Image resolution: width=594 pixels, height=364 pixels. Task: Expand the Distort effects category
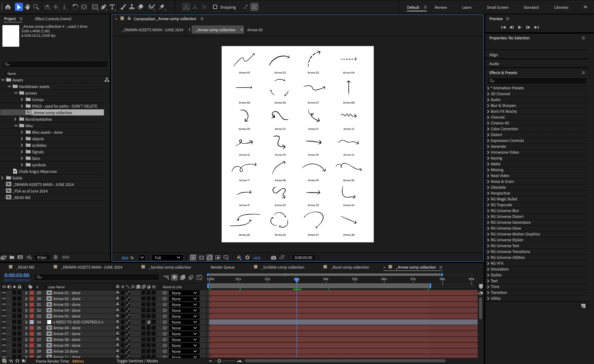click(x=488, y=135)
